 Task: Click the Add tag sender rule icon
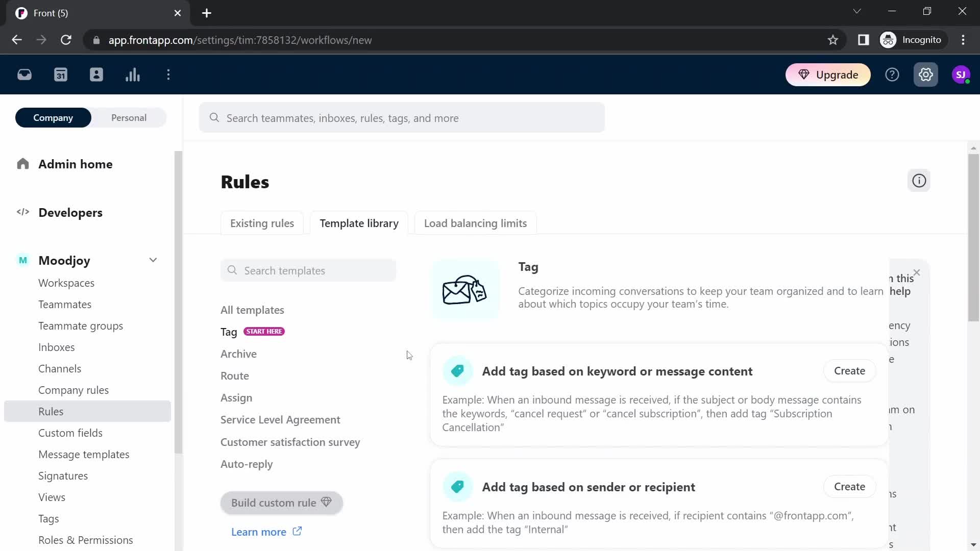(457, 486)
